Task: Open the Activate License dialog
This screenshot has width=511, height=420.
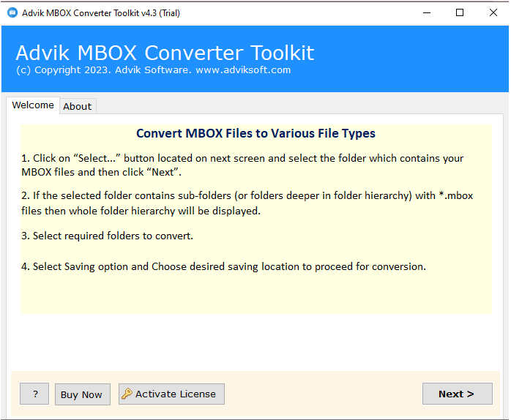Action: pos(171,394)
